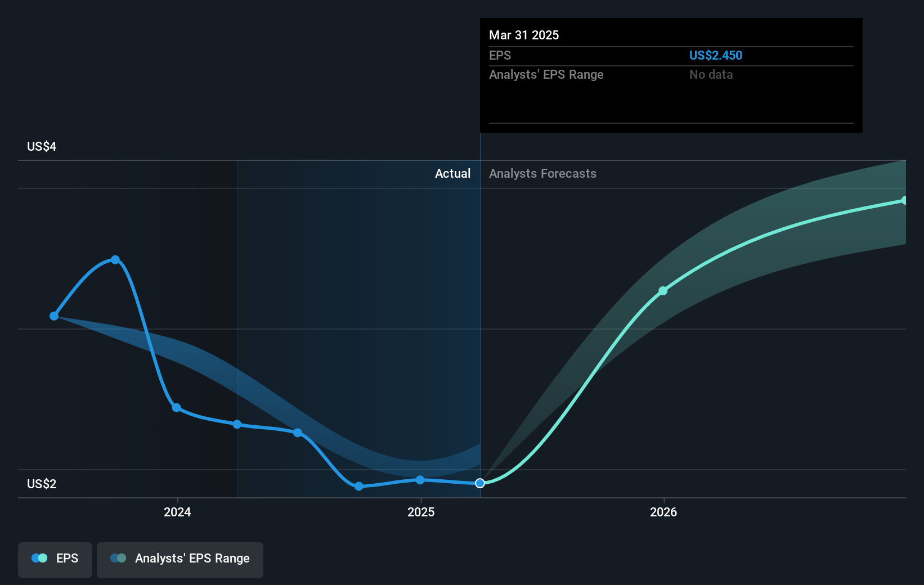The image size is (924, 585).
Task: Toggle the Analysts' EPS Range legend button
Action: pos(180,560)
